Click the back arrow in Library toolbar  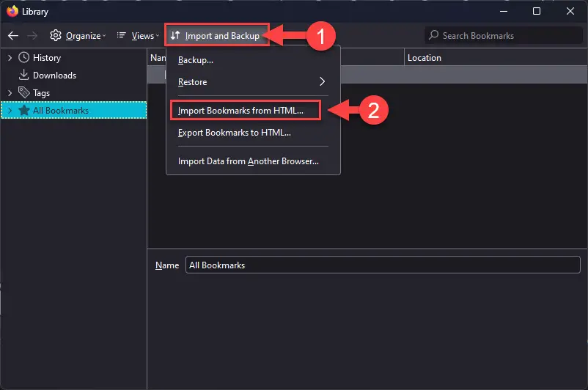pos(13,36)
